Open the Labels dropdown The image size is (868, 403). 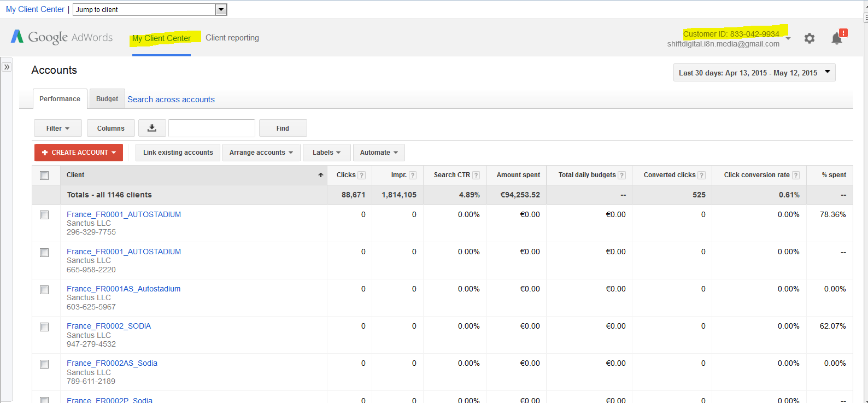327,153
